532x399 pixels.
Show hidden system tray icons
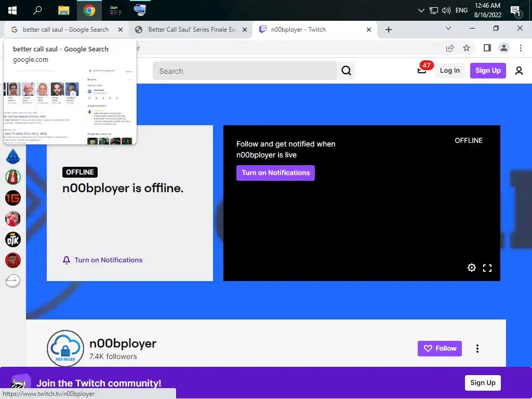421,10
